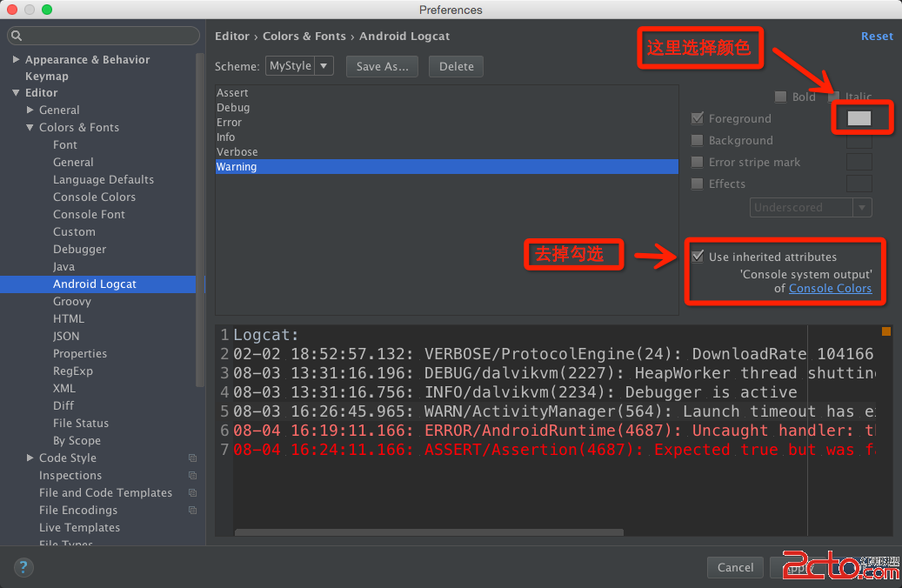Expand the Code Style node

30,458
